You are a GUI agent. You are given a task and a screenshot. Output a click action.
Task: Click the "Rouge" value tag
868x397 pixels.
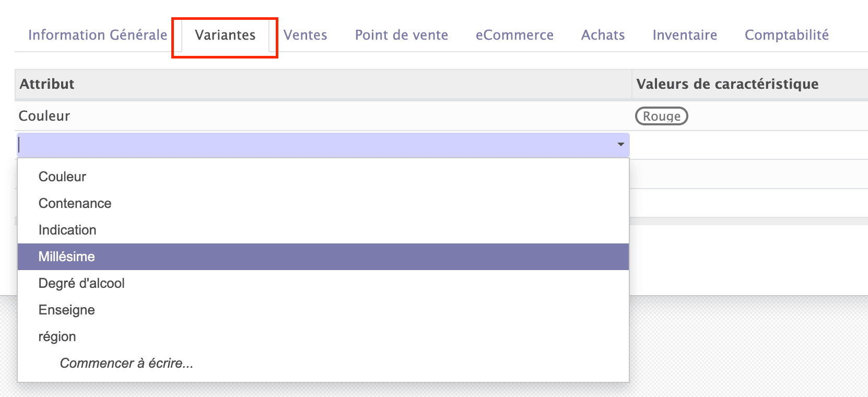(x=661, y=116)
